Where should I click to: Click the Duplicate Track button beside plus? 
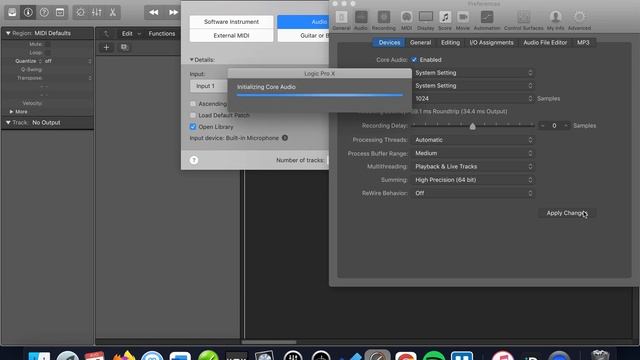[x=124, y=47]
